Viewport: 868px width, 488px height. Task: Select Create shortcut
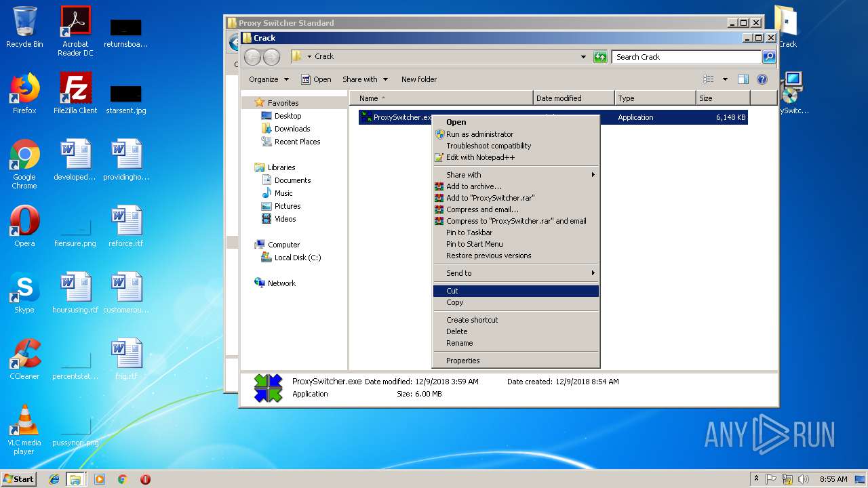(x=516, y=320)
